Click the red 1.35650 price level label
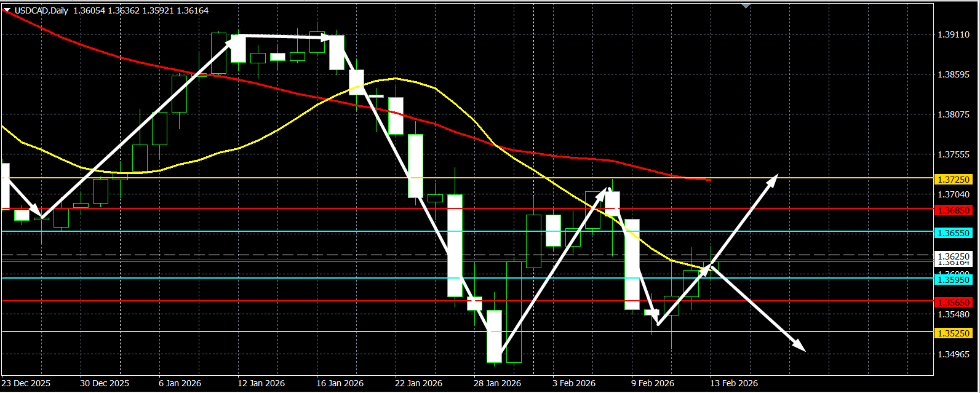Screen dimensions: 980x393 [954, 303]
